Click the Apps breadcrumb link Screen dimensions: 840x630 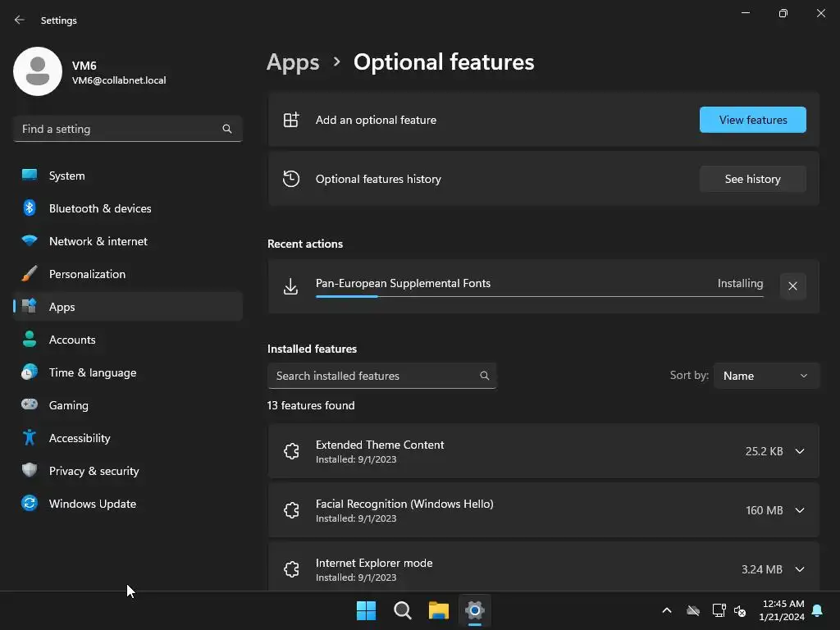pyautogui.click(x=293, y=62)
